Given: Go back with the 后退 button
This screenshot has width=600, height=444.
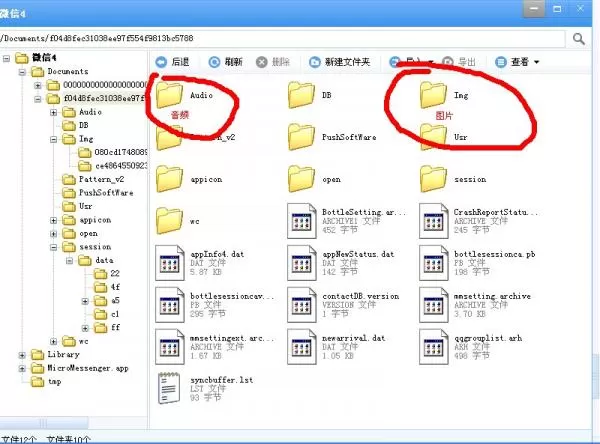Looking at the screenshot, I should (x=172, y=62).
